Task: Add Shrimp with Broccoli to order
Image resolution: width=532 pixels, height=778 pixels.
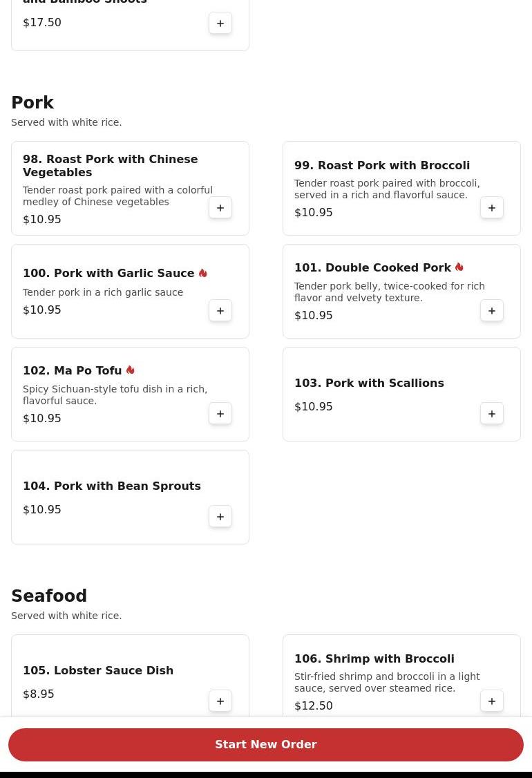Action: point(492,701)
